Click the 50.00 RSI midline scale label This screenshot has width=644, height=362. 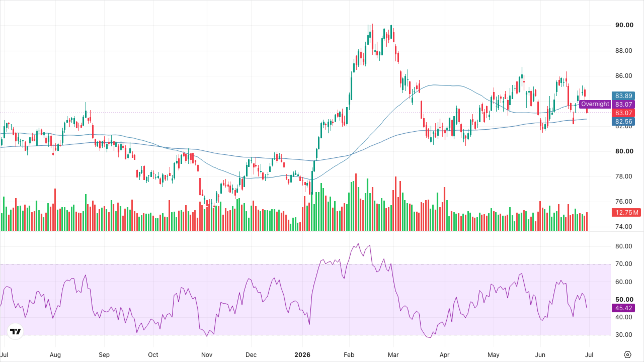pos(624,299)
